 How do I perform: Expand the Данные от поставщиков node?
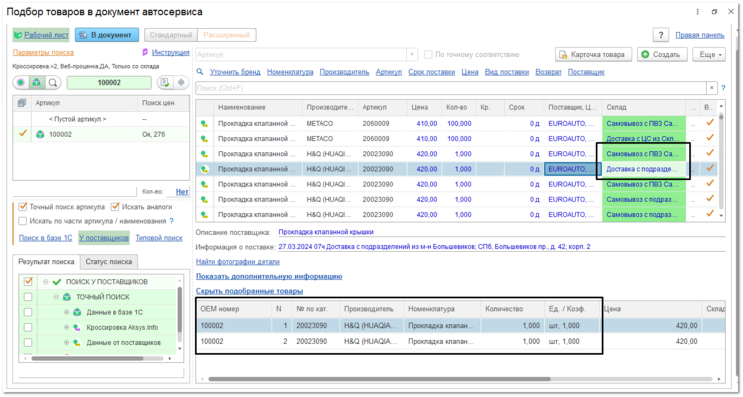click(66, 343)
